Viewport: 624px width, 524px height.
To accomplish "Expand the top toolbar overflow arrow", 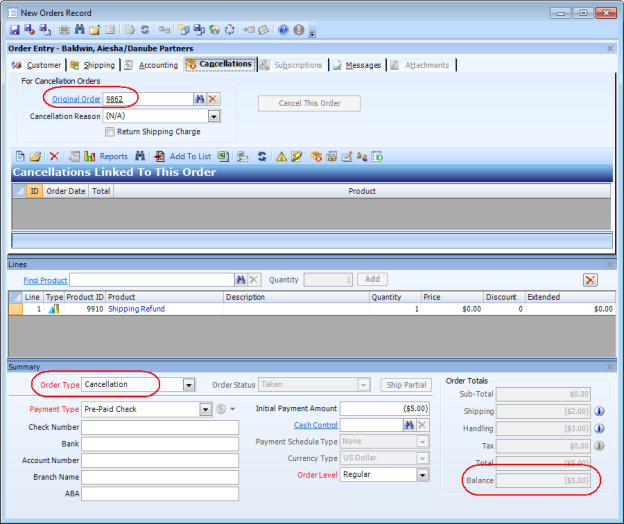I will tap(312, 34).
